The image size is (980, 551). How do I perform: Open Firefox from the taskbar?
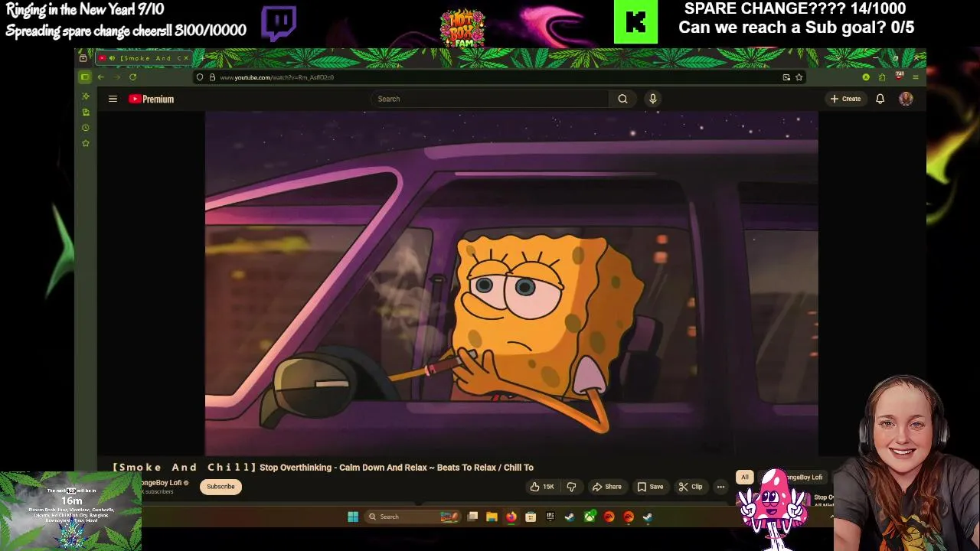tap(511, 517)
